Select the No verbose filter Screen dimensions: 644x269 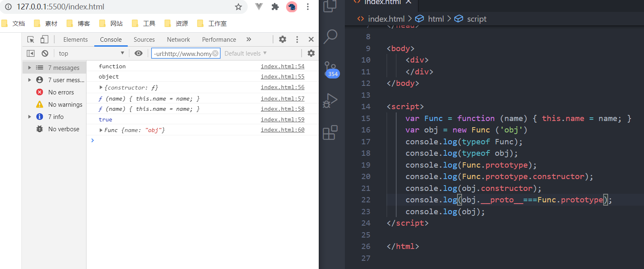[x=55, y=129]
